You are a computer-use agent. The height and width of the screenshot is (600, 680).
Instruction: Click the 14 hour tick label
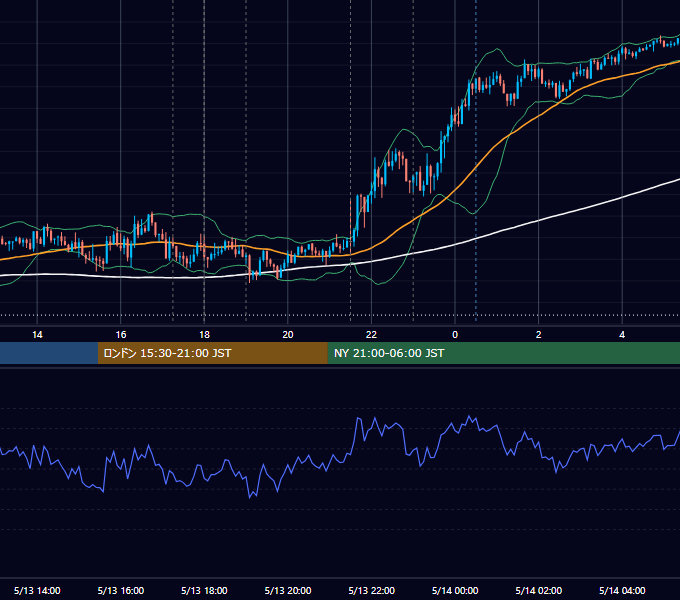(x=37, y=335)
